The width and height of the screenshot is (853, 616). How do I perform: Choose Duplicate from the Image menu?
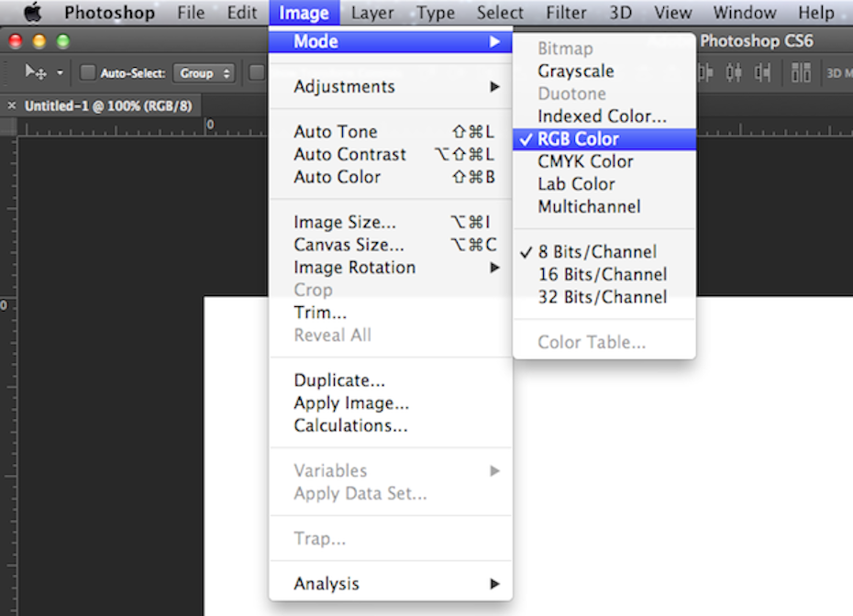coord(339,379)
